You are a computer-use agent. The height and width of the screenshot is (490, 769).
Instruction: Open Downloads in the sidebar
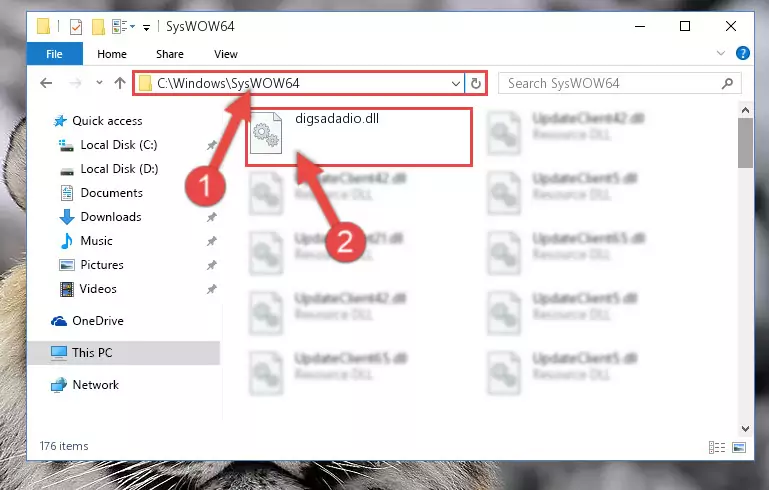[111, 217]
